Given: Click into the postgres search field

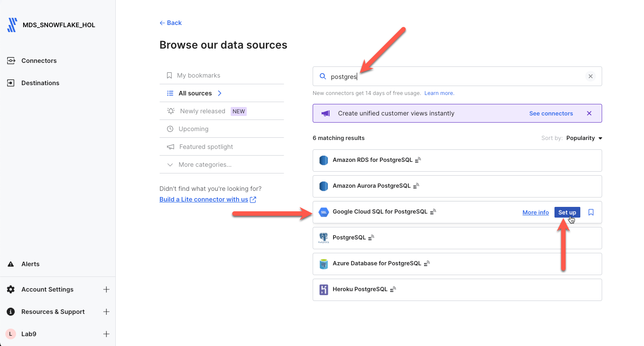Looking at the screenshot, I should pos(457,76).
